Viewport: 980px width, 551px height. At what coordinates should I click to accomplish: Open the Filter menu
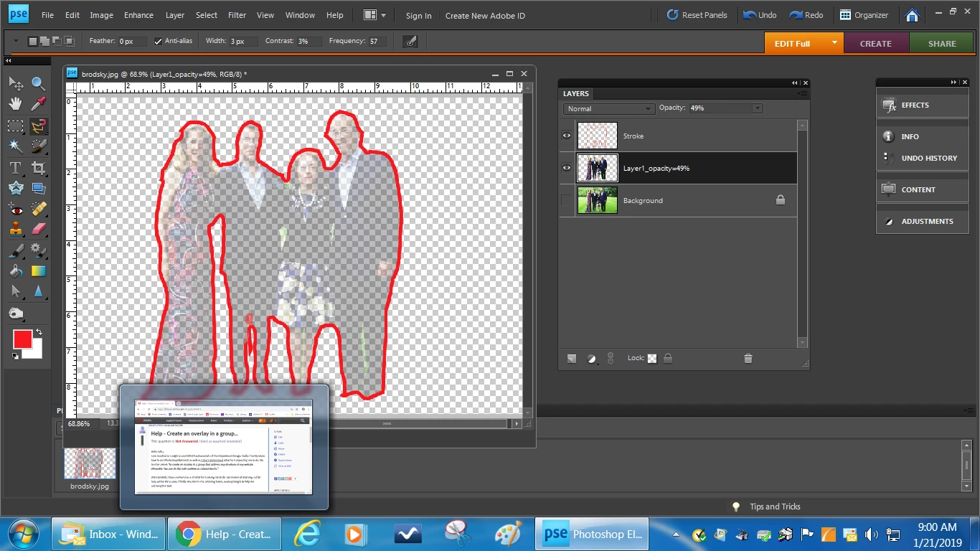pyautogui.click(x=237, y=15)
